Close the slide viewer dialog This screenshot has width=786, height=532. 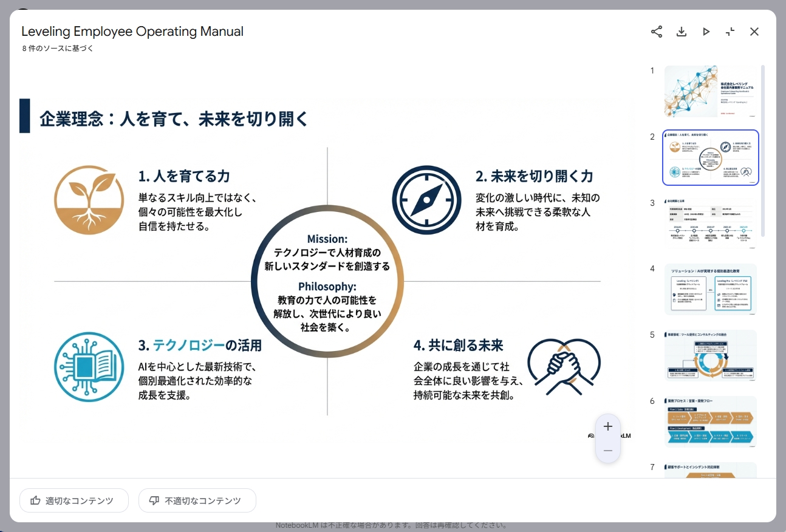[754, 32]
